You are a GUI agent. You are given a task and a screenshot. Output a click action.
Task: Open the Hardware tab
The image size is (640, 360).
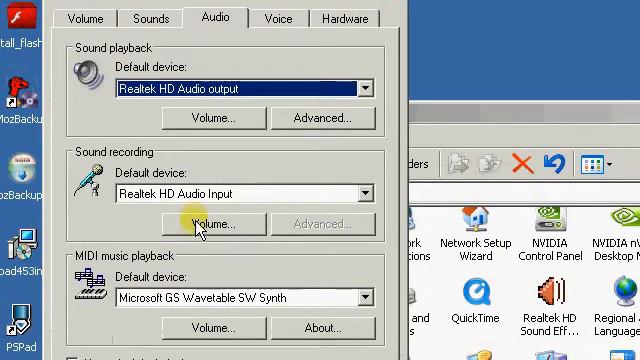(345, 19)
